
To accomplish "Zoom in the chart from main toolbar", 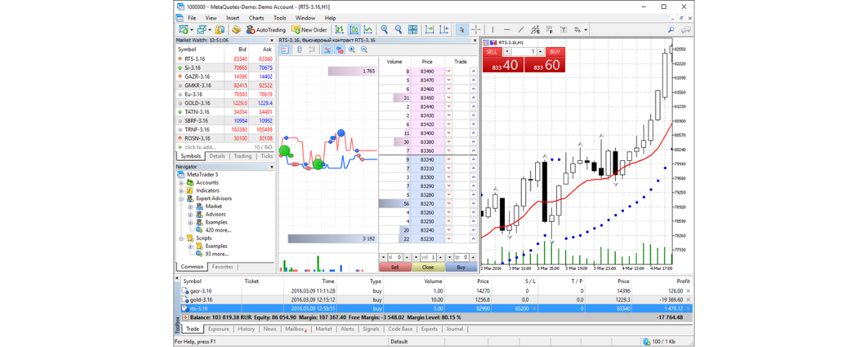I will coord(384,29).
